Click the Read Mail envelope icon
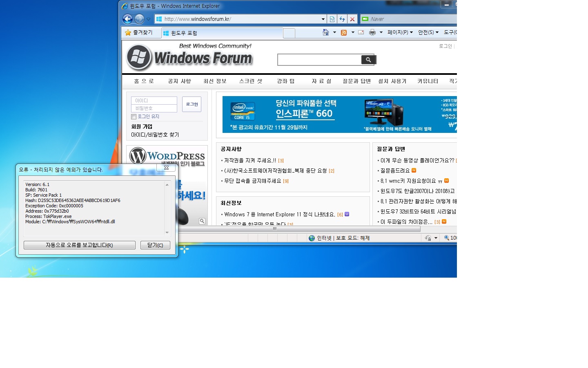Image resolution: width=588 pixels, height=368 pixels. click(x=361, y=32)
